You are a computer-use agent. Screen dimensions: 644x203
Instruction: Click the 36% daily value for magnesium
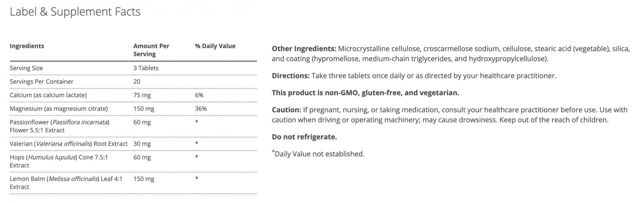(201, 109)
